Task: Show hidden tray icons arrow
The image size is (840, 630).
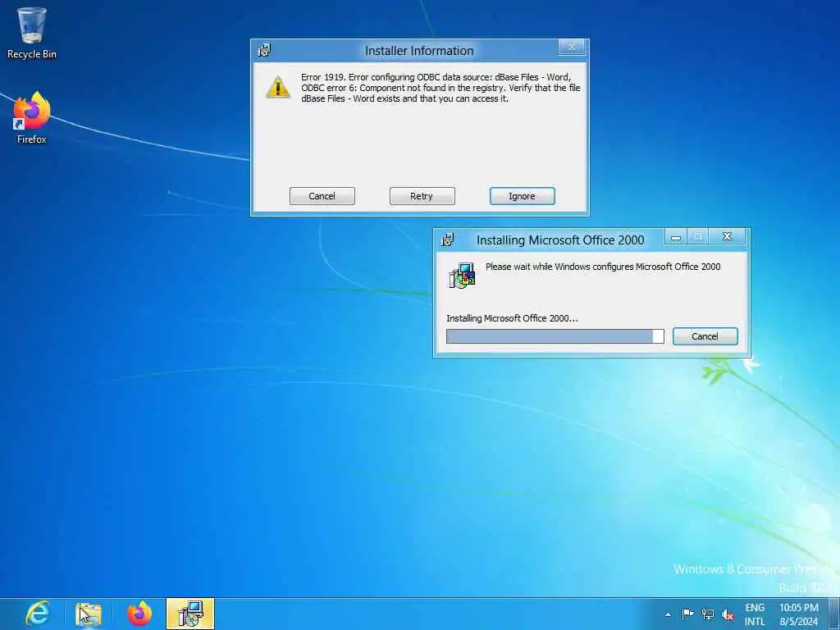Action: tap(668, 614)
